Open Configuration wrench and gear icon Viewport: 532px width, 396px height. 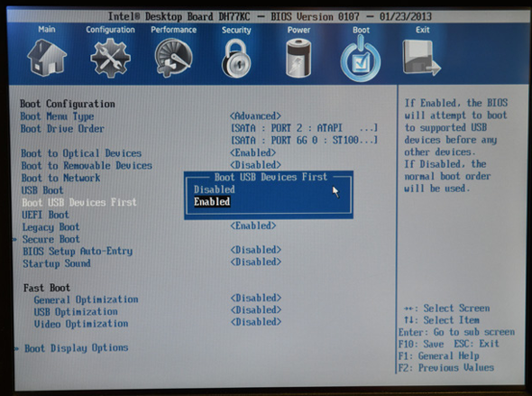[x=110, y=58]
